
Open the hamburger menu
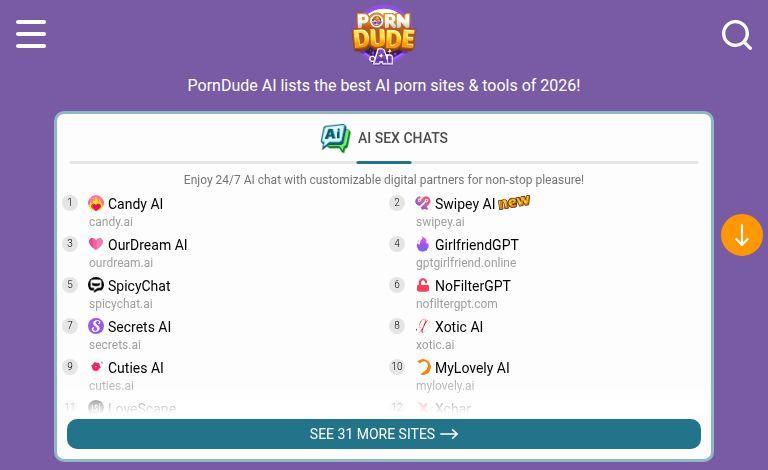[31, 34]
